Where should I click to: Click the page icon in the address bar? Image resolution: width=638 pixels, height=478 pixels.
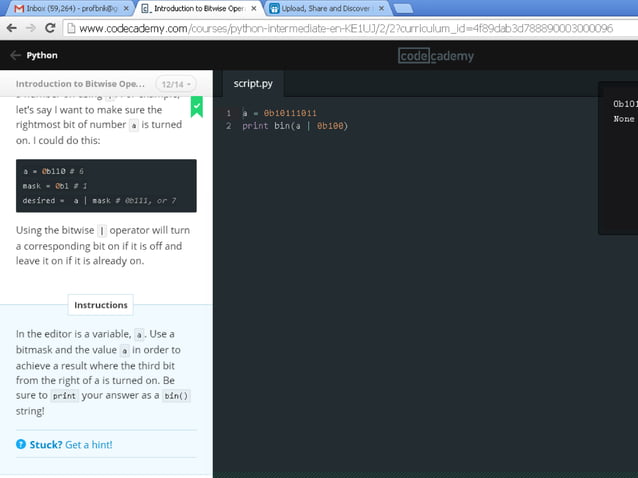pos(71,28)
